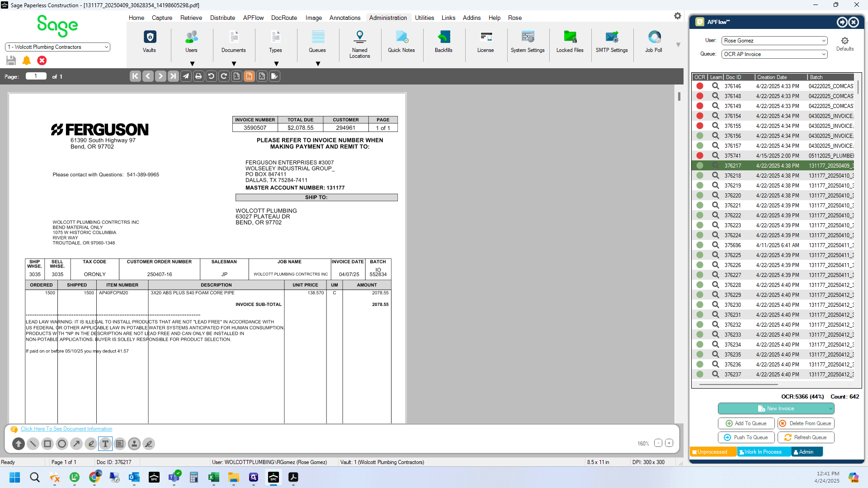Rotate document counterclockwise
The width and height of the screenshot is (868, 488).
pyautogui.click(x=211, y=76)
